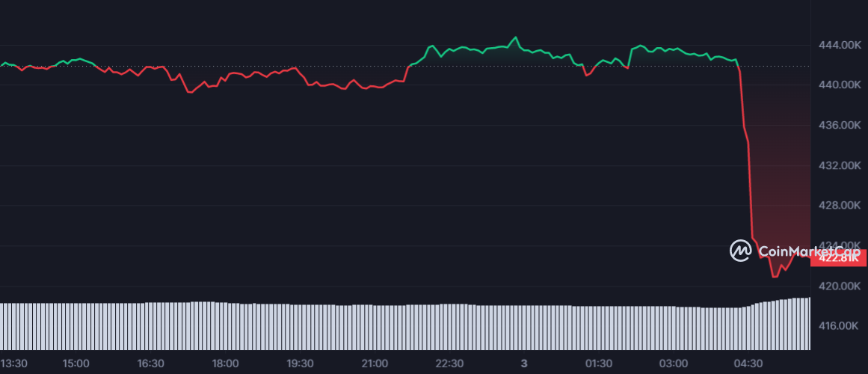Select the 01:30 time axis label
868x374 pixels.
point(599,364)
